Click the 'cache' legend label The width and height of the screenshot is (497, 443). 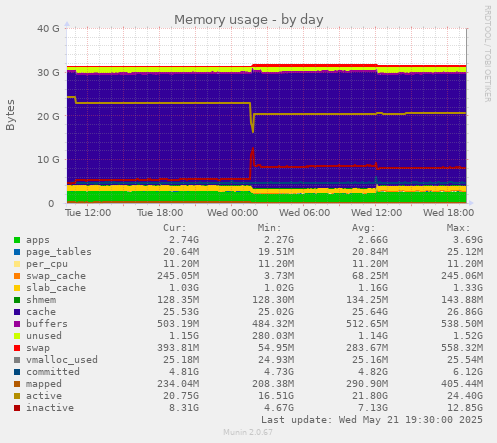(x=41, y=312)
